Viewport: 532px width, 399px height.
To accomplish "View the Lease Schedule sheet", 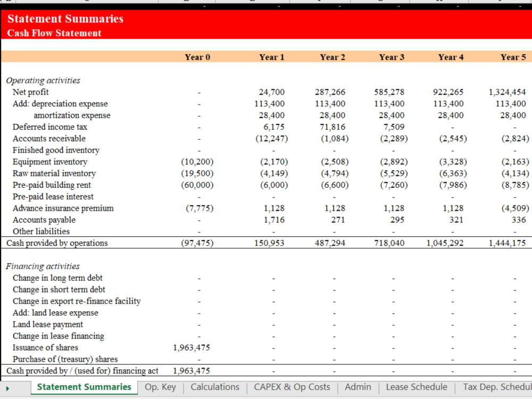I will point(417,387).
